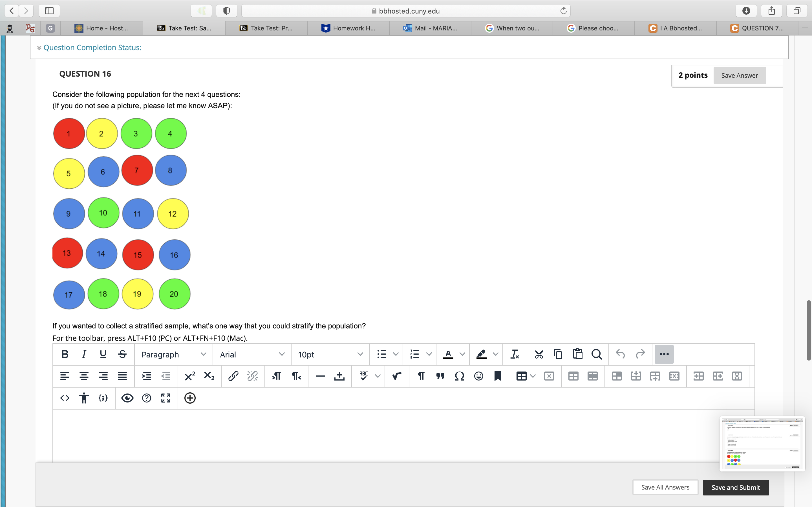Click the More options ellipsis menu
The width and height of the screenshot is (812, 507).
[x=663, y=353]
